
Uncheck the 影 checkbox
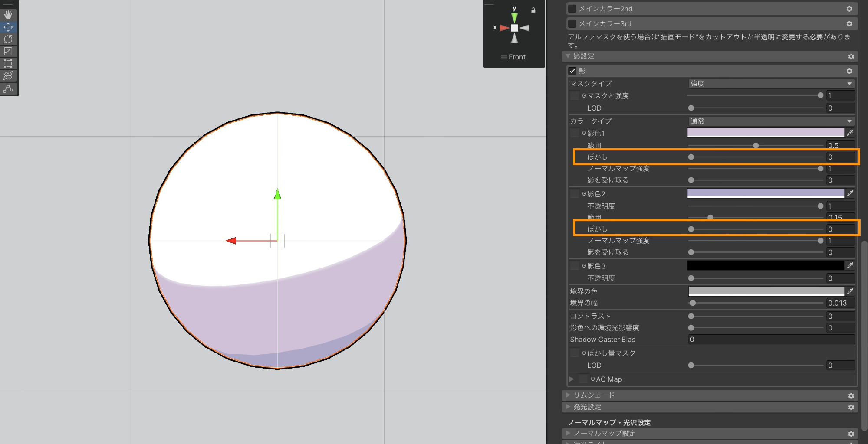tap(572, 71)
